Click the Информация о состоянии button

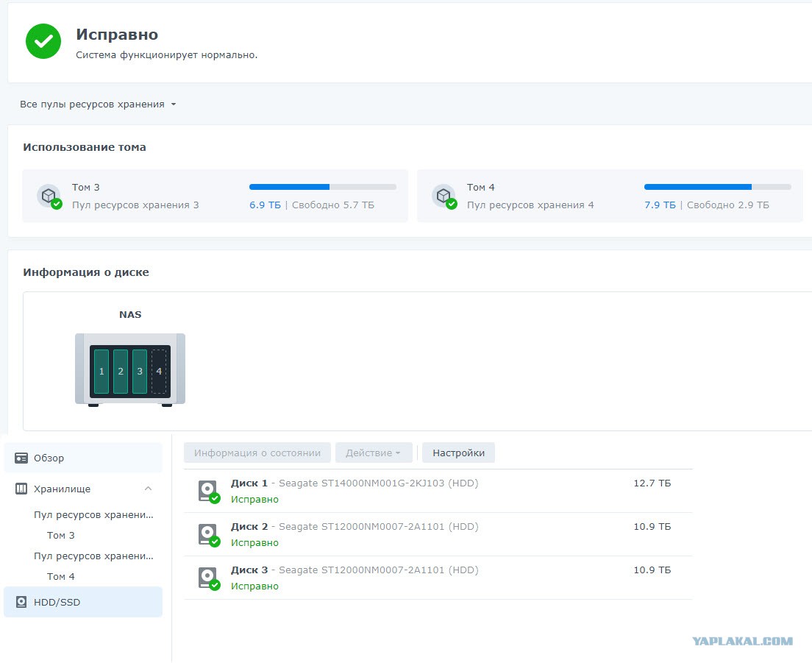coord(257,453)
